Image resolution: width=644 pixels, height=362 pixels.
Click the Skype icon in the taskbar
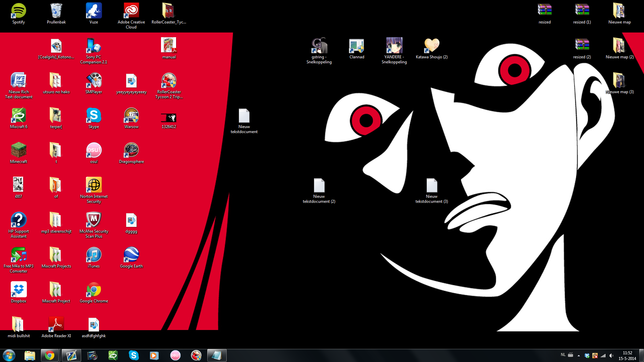tap(133, 355)
